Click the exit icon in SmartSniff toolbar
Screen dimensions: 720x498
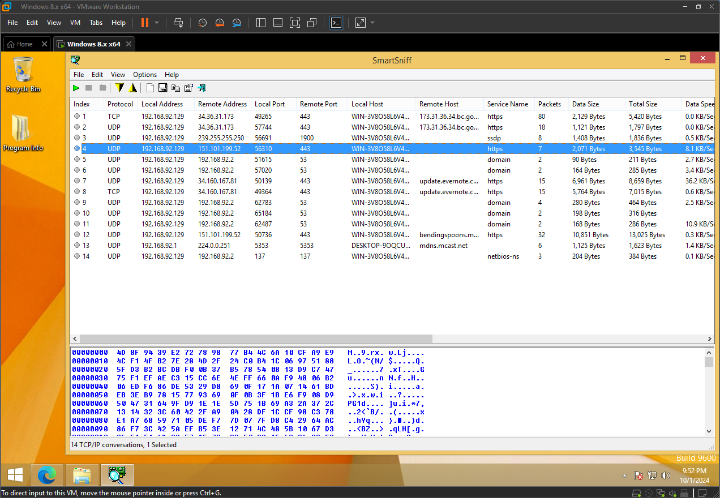(x=202, y=88)
